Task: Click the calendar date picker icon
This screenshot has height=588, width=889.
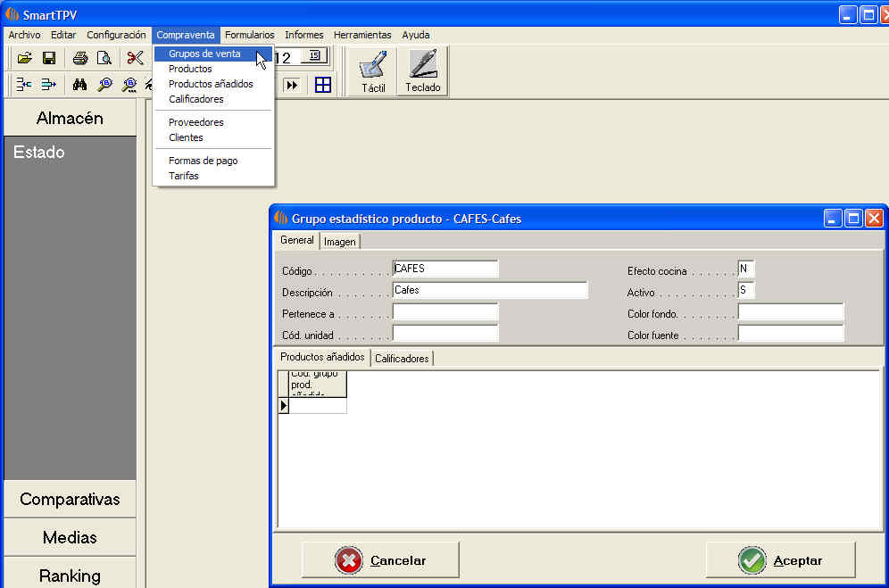Action: click(315, 55)
